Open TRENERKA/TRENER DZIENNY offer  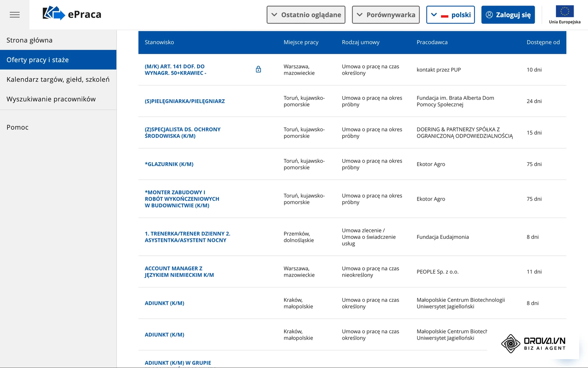(187, 237)
